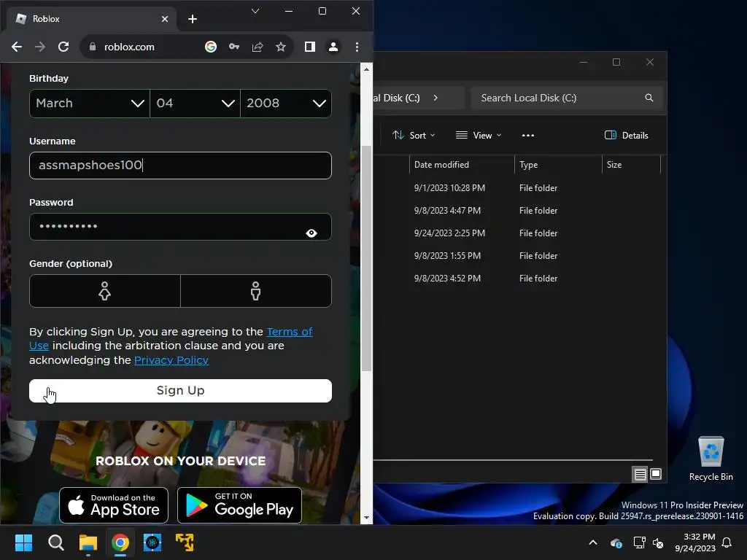This screenshot has width=747, height=560.
Task: Open a new Chrome tab
Action: 193,19
